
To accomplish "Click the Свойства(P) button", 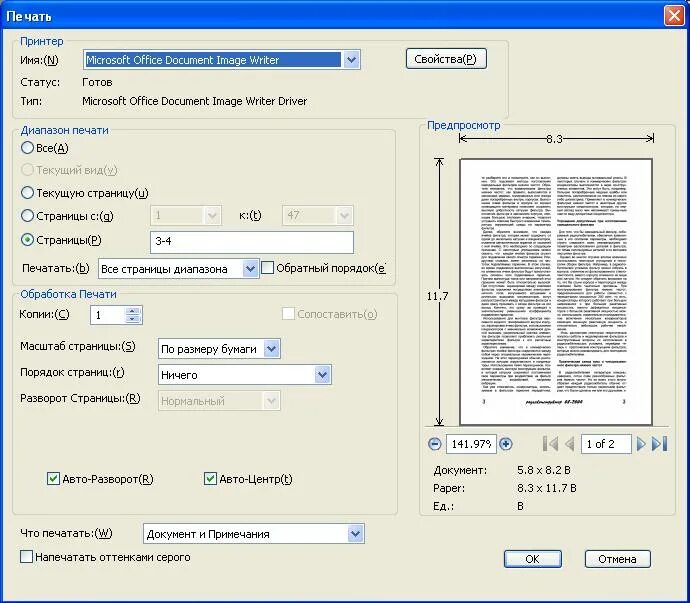I will point(446,59).
